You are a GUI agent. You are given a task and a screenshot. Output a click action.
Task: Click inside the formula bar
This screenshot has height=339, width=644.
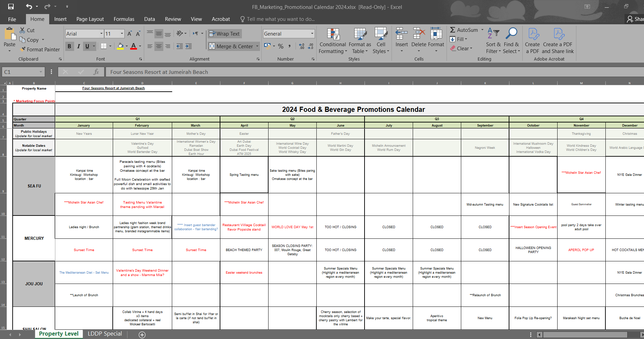[375, 72]
